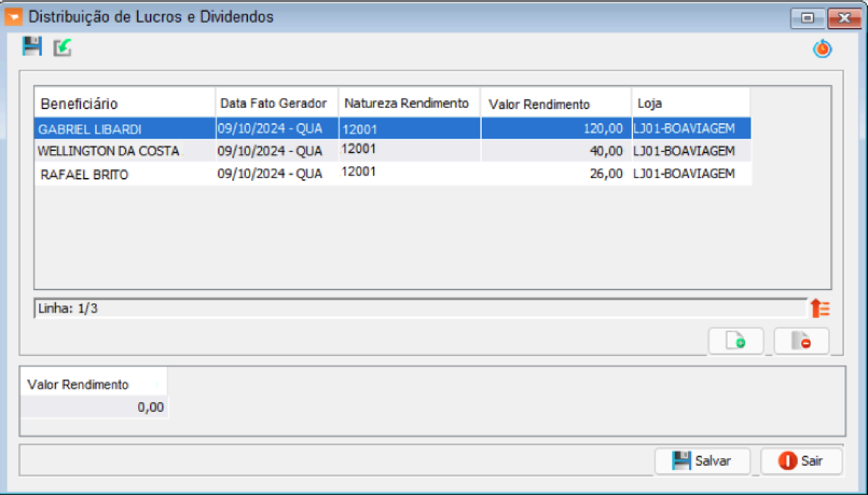Click the orange app icon in title bar
Viewport: 868px width, 495px height.
[13, 17]
